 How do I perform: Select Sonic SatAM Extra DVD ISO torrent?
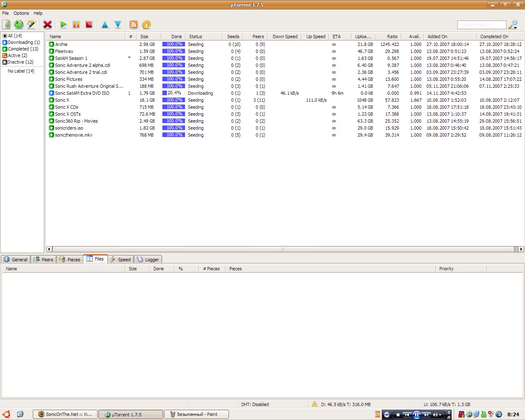285,93
